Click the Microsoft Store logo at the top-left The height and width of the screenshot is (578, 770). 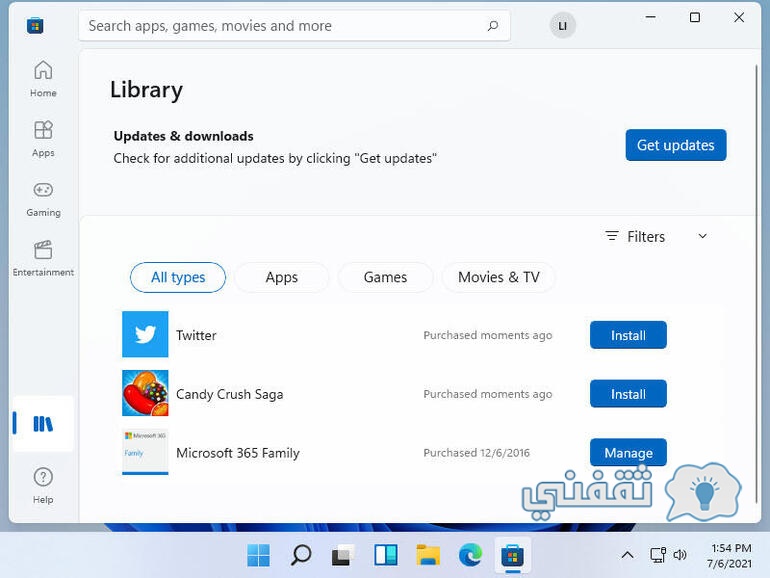pos(35,26)
